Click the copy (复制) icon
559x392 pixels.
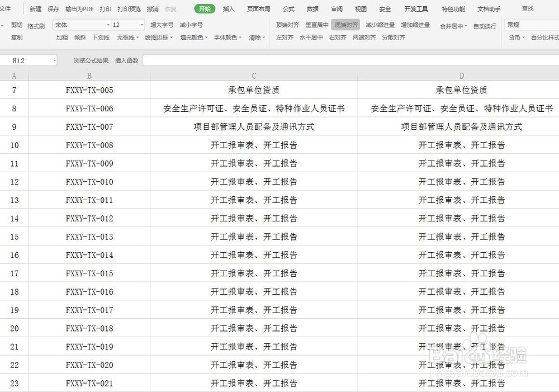coord(16,37)
